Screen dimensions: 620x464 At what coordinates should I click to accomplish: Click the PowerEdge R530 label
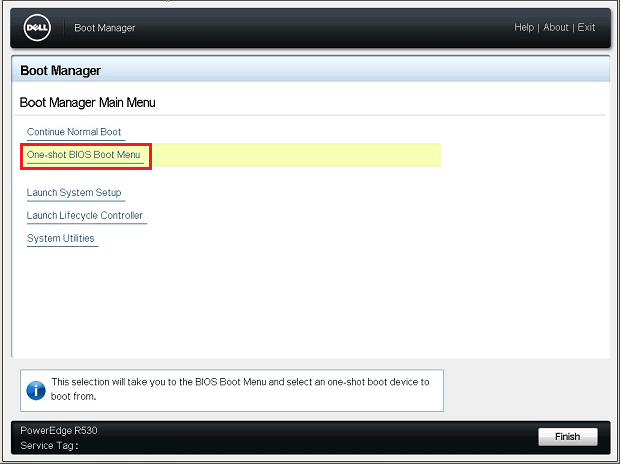pos(59,430)
